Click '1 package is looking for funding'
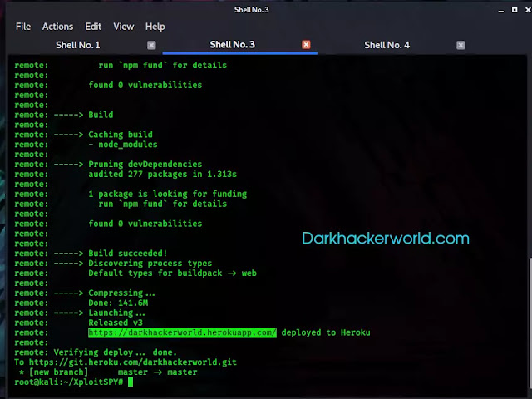The image size is (532, 399). [168, 194]
